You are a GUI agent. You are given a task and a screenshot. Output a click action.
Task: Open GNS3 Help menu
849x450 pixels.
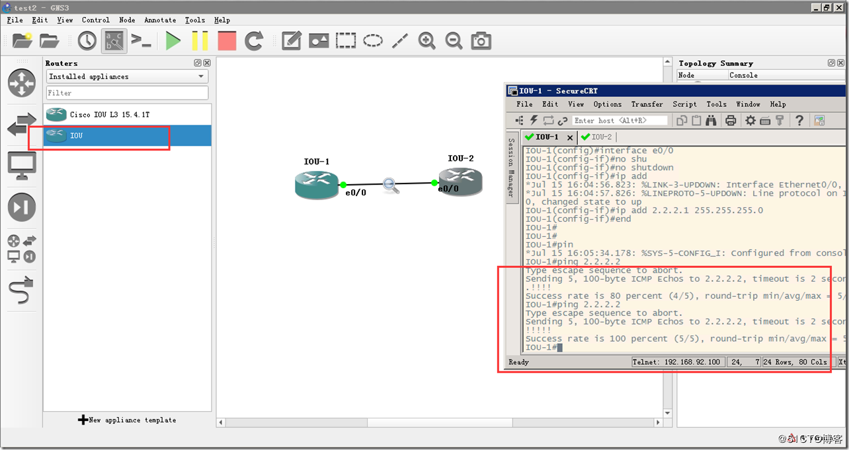(x=222, y=20)
